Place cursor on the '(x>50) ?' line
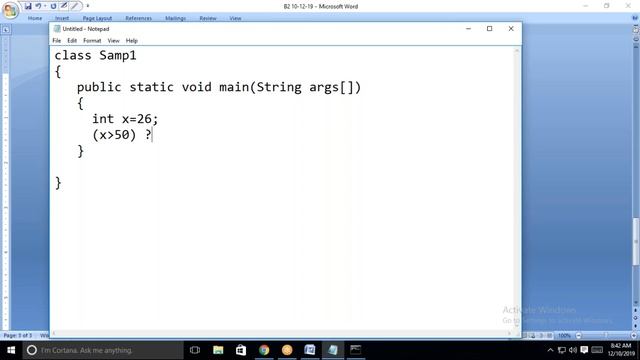640x360 pixels. [122, 135]
